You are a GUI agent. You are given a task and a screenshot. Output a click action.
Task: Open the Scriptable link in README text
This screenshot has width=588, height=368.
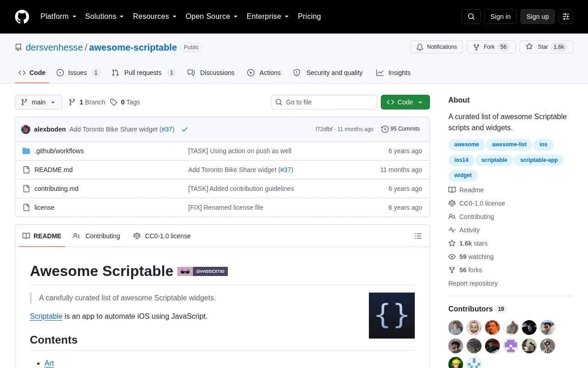click(46, 316)
